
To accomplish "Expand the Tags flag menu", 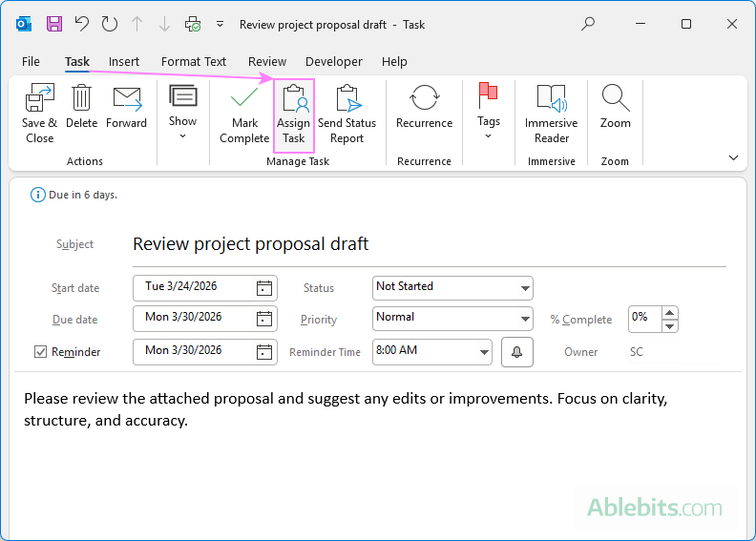I will pos(488,114).
